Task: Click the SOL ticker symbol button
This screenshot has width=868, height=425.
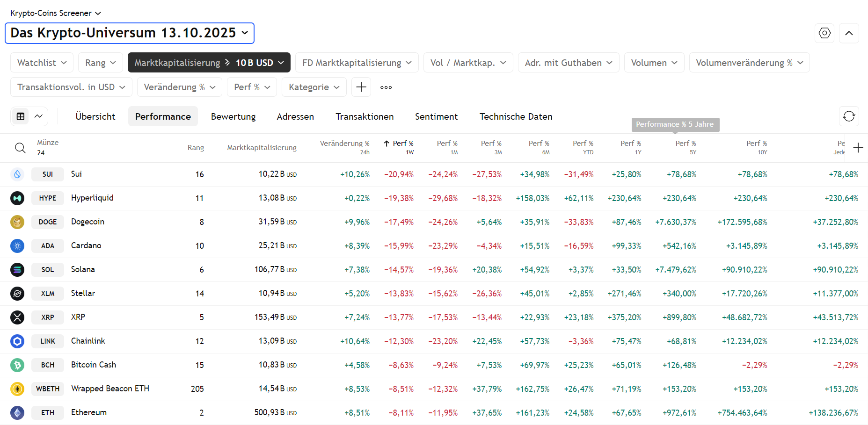Action: (x=48, y=270)
